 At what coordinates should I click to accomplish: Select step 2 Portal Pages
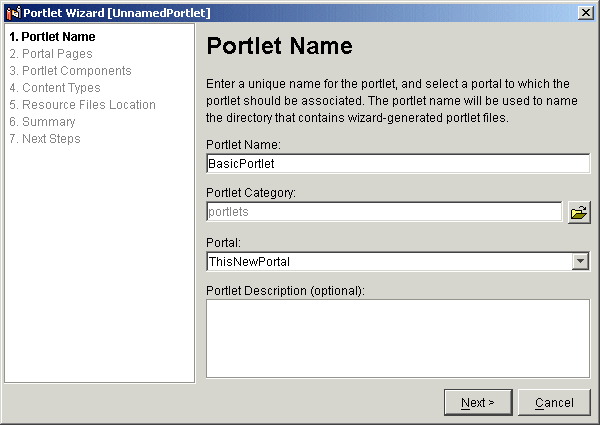[x=51, y=54]
